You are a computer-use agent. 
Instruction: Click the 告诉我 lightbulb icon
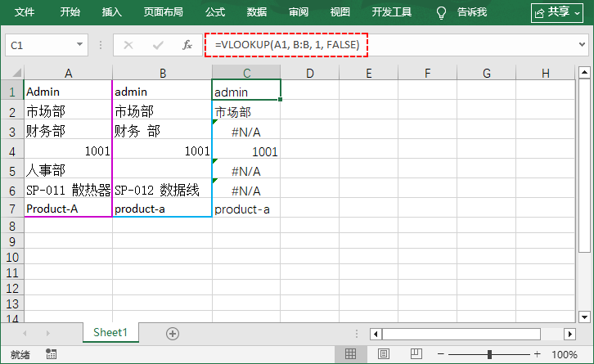441,13
